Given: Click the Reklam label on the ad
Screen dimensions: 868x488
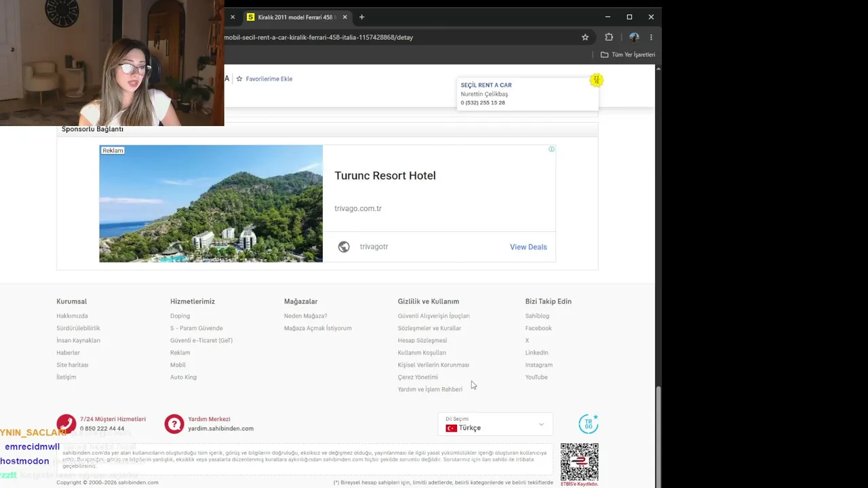Looking at the screenshot, I should pyautogui.click(x=113, y=150).
